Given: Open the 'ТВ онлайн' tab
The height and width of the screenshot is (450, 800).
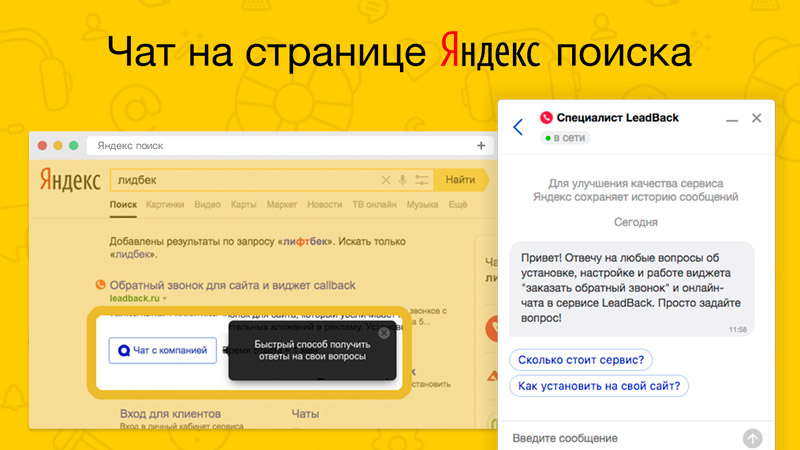Looking at the screenshot, I should click(374, 205).
